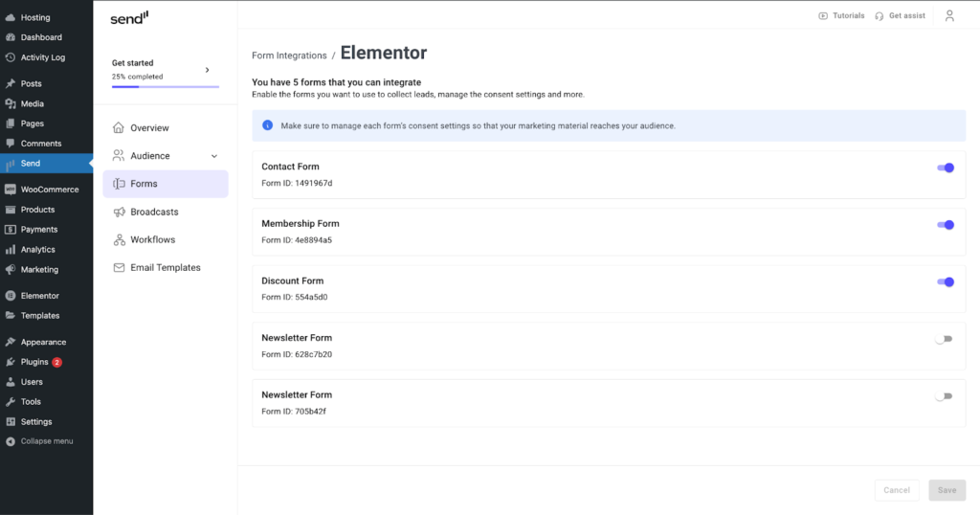Click the Users person icon

click(x=10, y=382)
